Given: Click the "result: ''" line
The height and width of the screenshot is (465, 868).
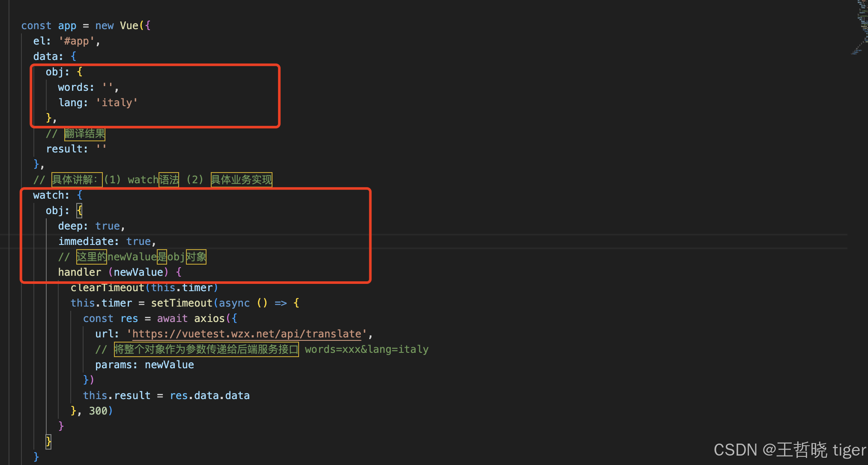Looking at the screenshot, I should pos(76,149).
